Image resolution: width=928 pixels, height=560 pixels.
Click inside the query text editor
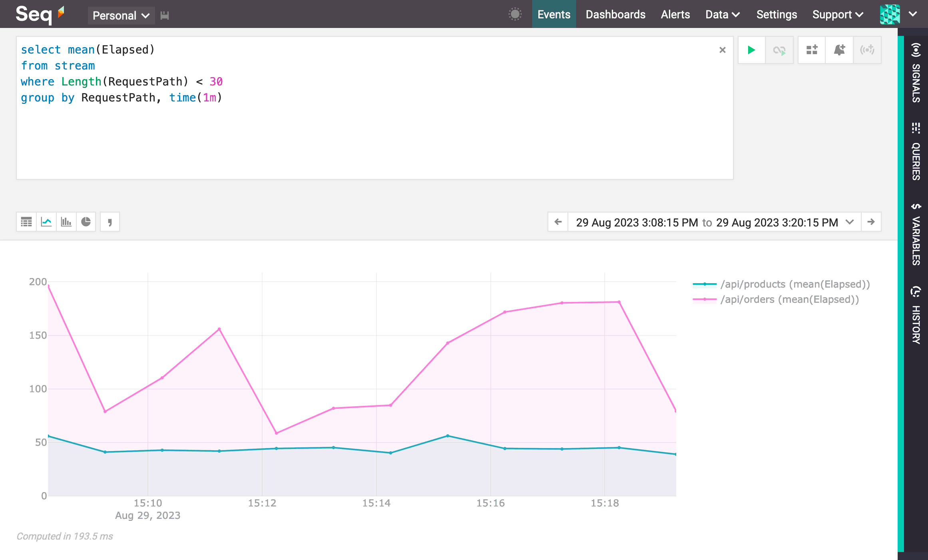point(374,108)
